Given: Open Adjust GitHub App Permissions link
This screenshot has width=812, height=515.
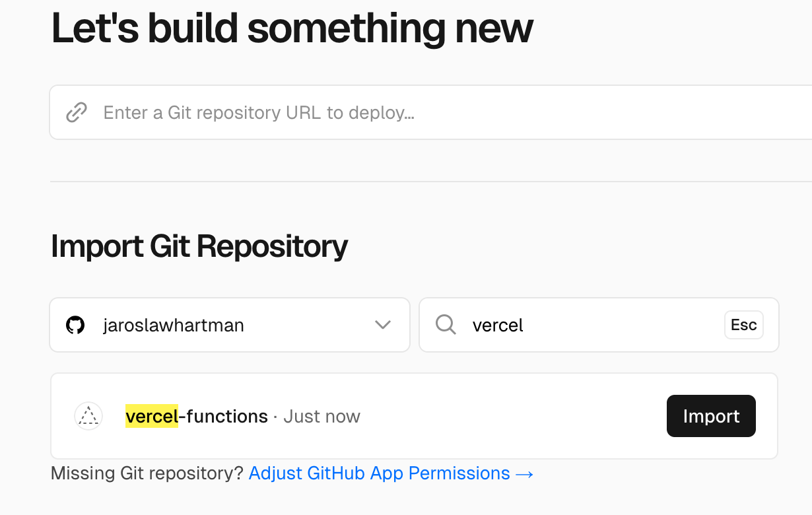Looking at the screenshot, I should tap(379, 473).
